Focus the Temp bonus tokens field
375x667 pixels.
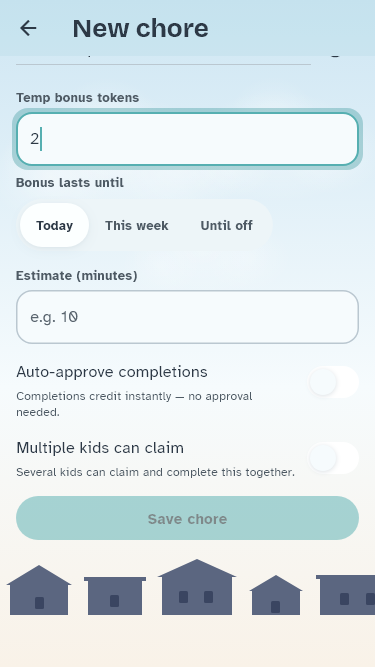(x=188, y=139)
